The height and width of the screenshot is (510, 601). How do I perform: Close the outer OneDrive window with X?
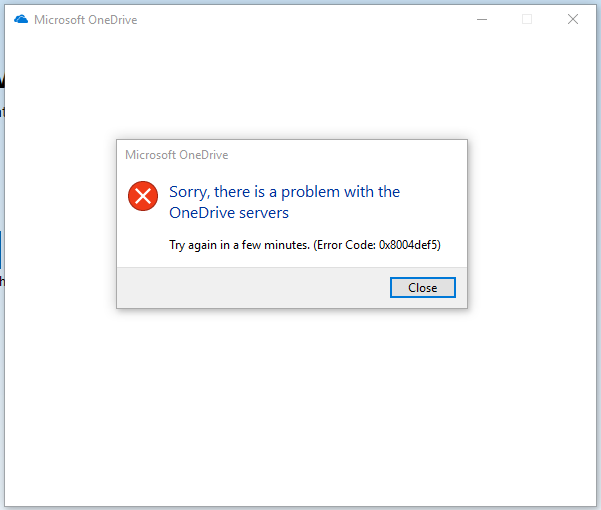(573, 19)
